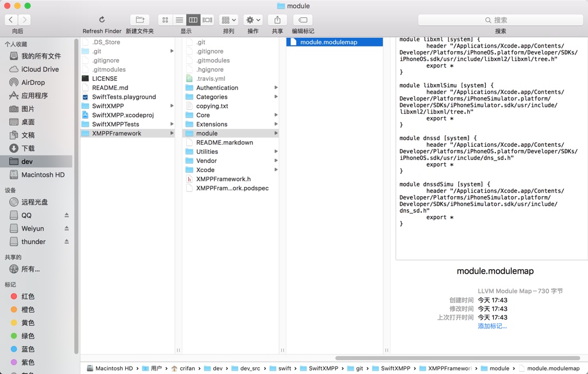Open 桌面 in sidebar
The width and height of the screenshot is (588, 374).
pos(36,122)
